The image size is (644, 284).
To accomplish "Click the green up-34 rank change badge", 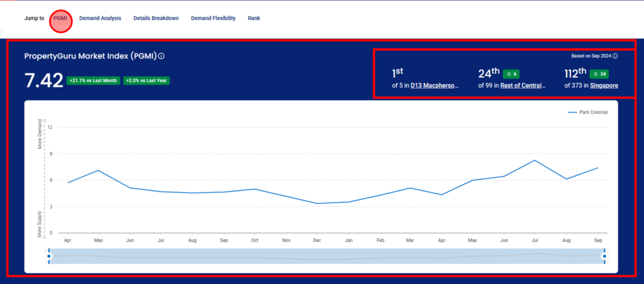I will tap(599, 74).
